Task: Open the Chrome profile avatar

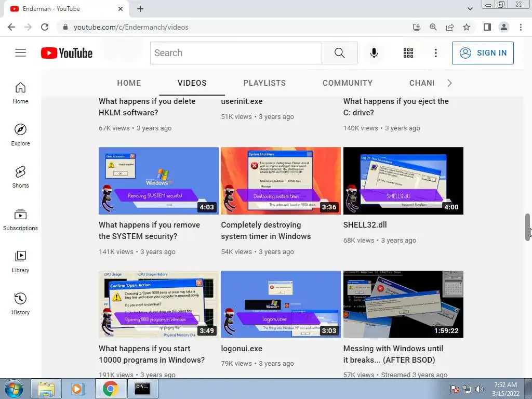Action: pos(504,27)
